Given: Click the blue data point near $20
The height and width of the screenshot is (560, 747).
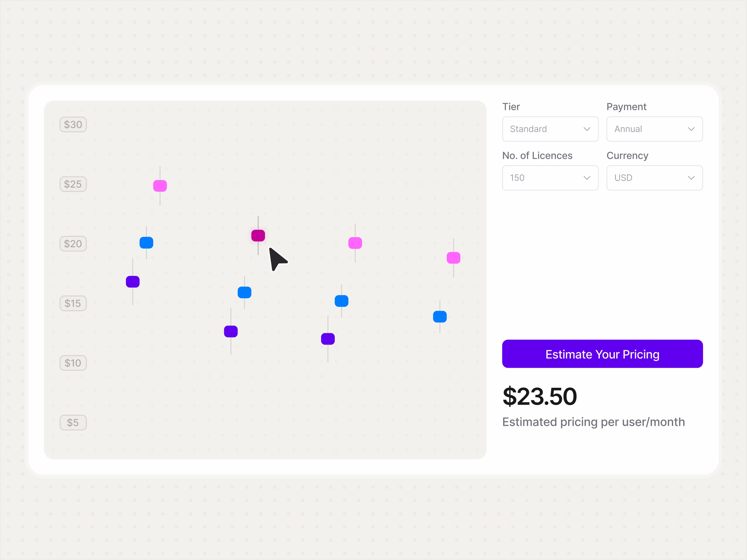Looking at the screenshot, I should (146, 243).
